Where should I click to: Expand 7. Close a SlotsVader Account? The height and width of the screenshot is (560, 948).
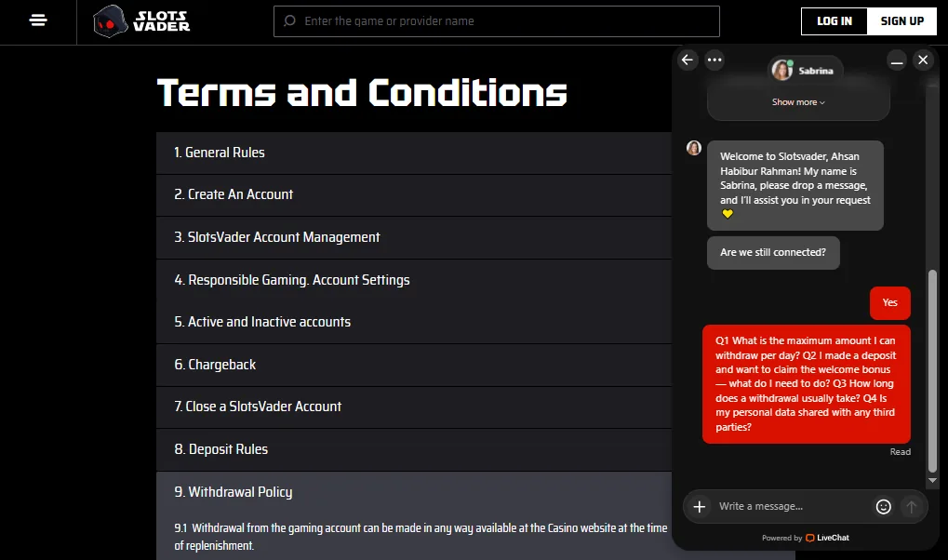point(414,407)
